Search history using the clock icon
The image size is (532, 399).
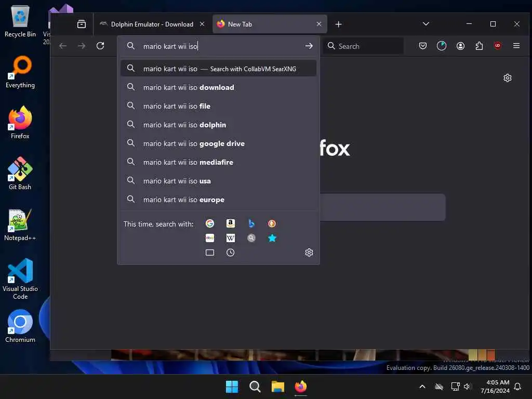tap(230, 252)
